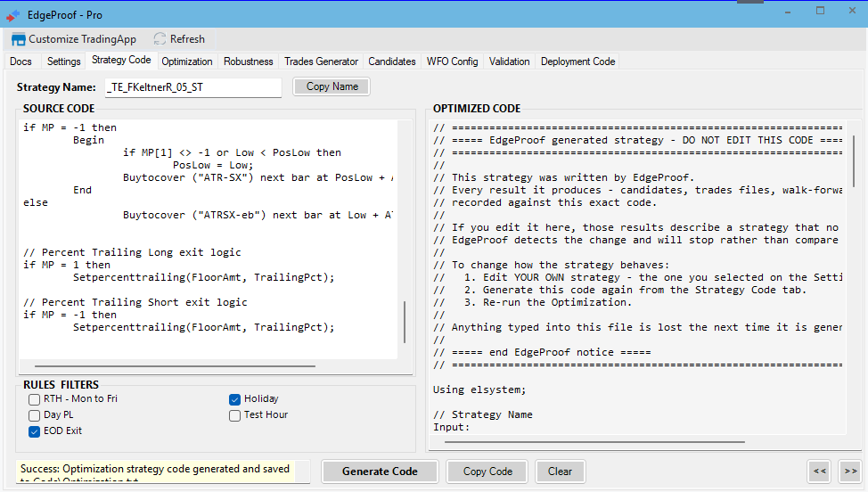Click 'This strategy was written by EdgeProof' line
This screenshot has height=492, width=868.
(x=563, y=177)
